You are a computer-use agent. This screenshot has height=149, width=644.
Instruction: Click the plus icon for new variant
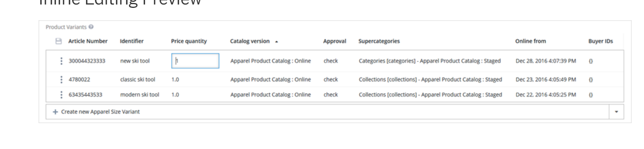tap(55, 112)
